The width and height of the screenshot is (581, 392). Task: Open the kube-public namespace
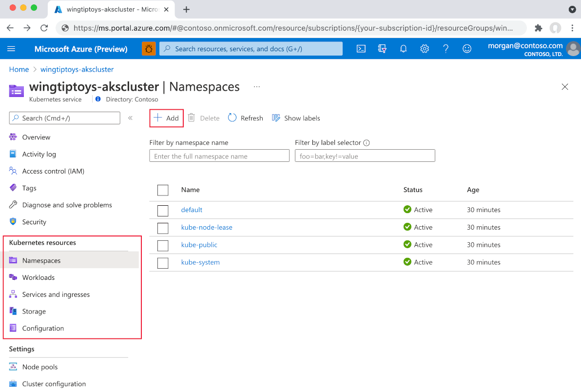coord(199,244)
